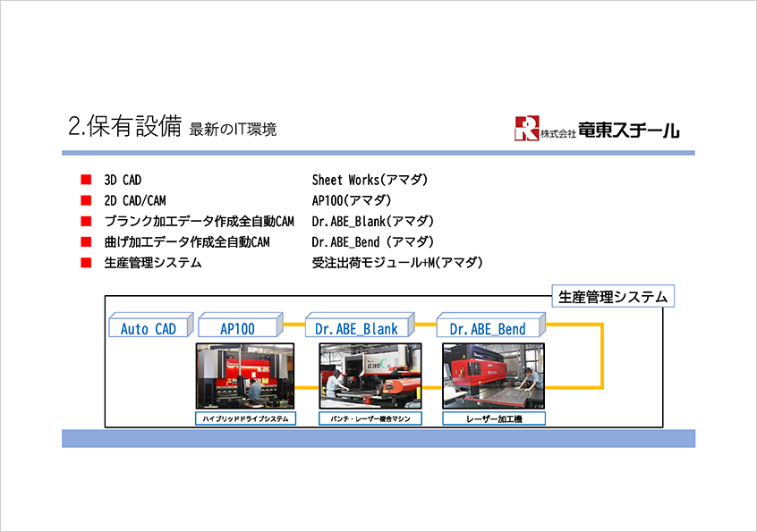This screenshot has width=757, height=532.
Task: Click the red bullet beside 3D CAD
Action: (86, 180)
